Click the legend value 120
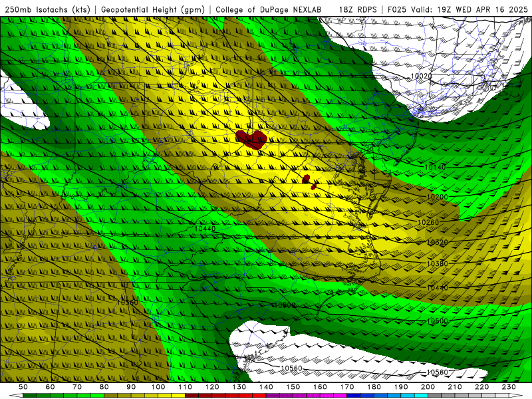 pos(212,387)
